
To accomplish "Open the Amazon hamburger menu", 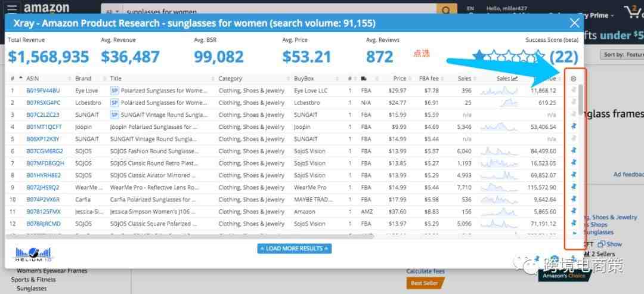I will pos(12,9).
